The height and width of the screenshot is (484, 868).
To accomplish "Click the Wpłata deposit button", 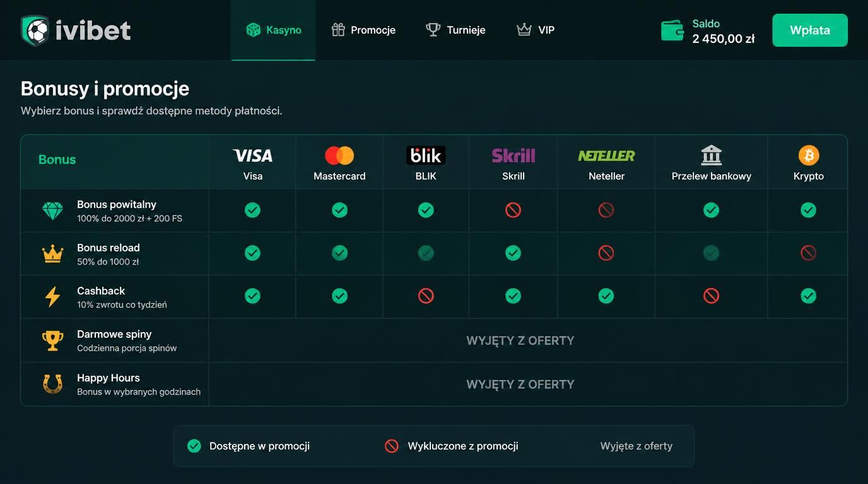I will [810, 30].
